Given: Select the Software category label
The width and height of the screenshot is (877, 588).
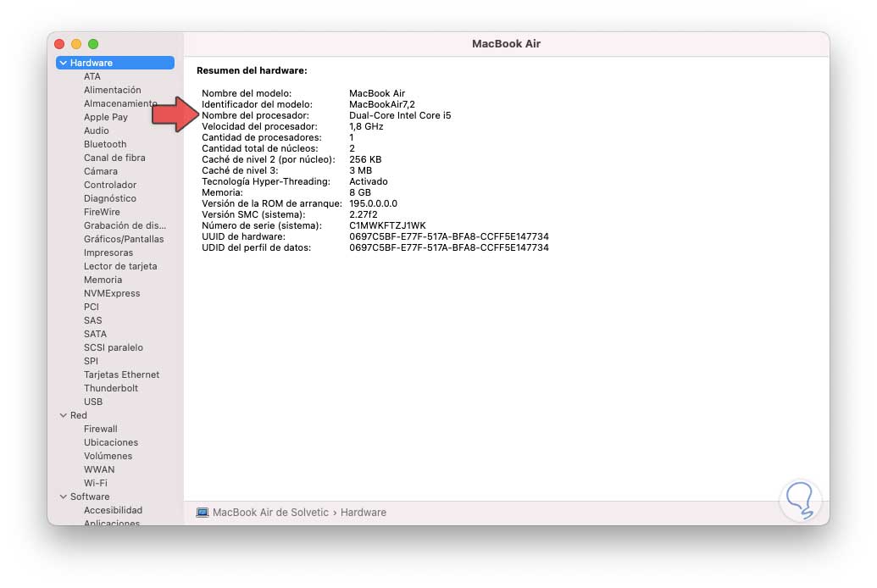Looking at the screenshot, I should click(x=90, y=496).
